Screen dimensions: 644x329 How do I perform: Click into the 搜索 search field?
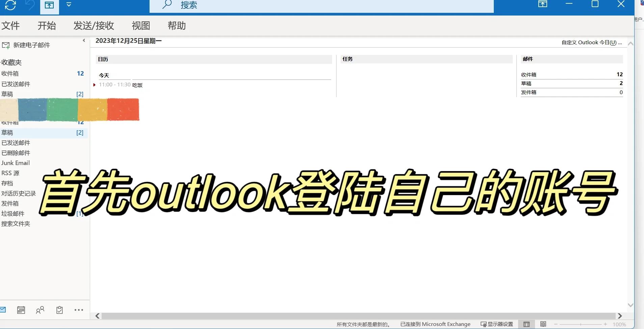tap(321, 5)
